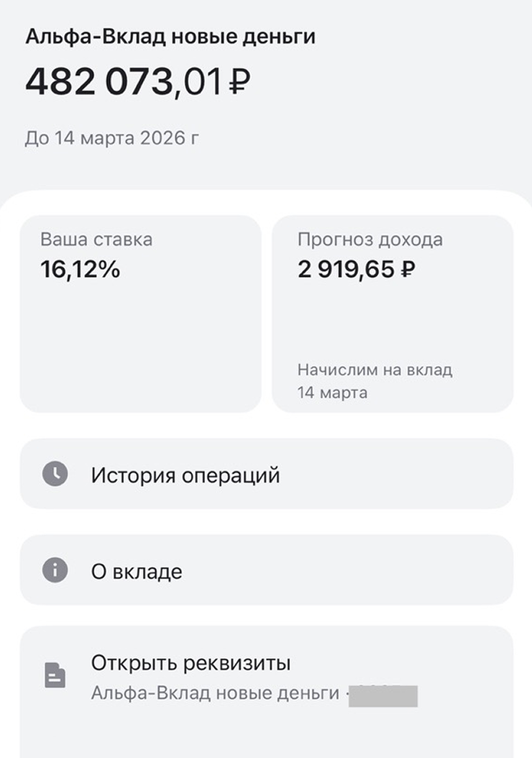The height and width of the screenshot is (758, 532).
Task: Tap the 14 марта accrual date in the forecast card
Action: 332,393
